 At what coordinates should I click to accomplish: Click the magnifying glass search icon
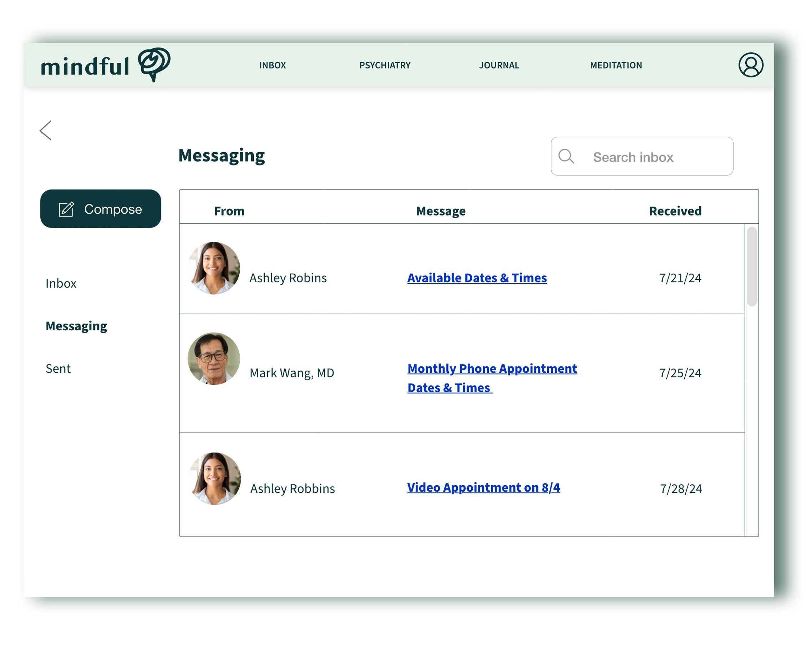566,156
